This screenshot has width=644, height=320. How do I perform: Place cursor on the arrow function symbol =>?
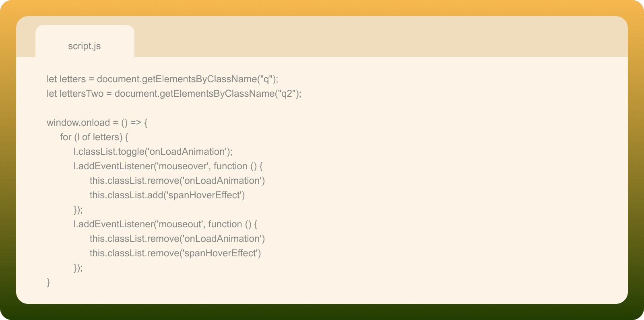tap(136, 123)
